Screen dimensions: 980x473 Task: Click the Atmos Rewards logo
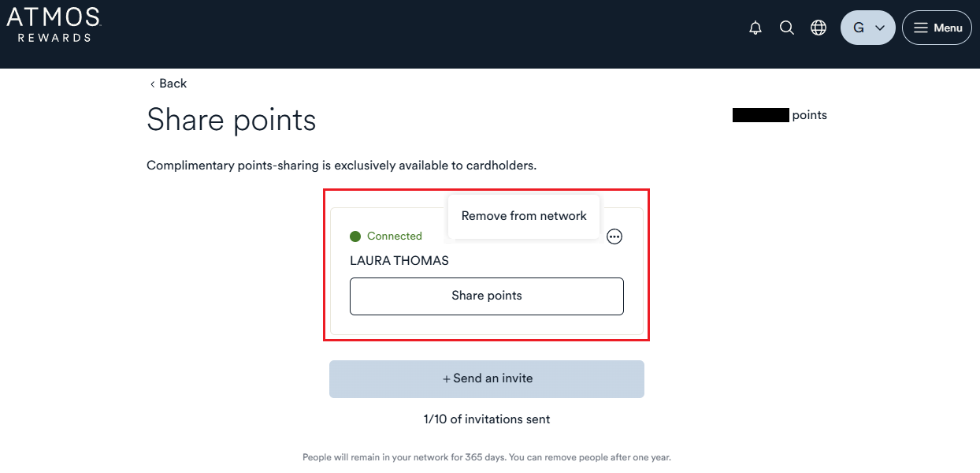(x=54, y=24)
